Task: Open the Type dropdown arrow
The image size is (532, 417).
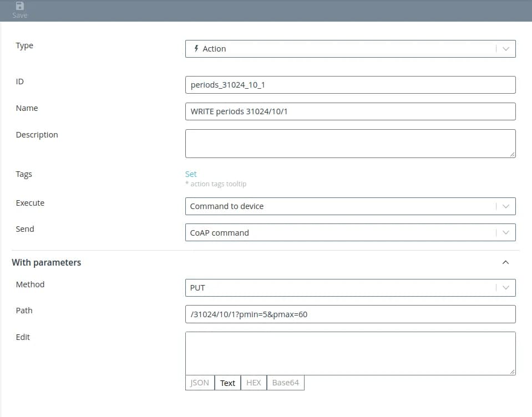Action: pos(505,49)
